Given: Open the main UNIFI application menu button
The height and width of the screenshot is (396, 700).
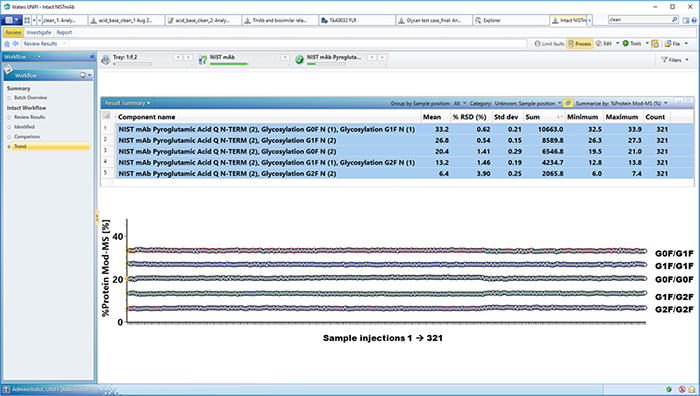Looking at the screenshot, I should point(11,20).
